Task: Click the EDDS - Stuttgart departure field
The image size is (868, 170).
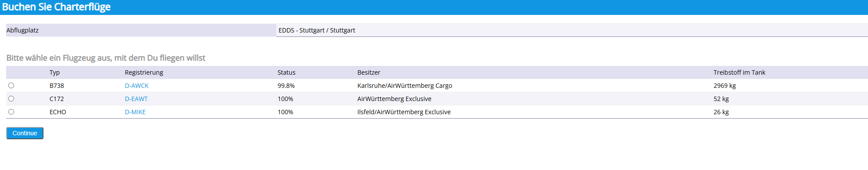Action: [x=572, y=30]
